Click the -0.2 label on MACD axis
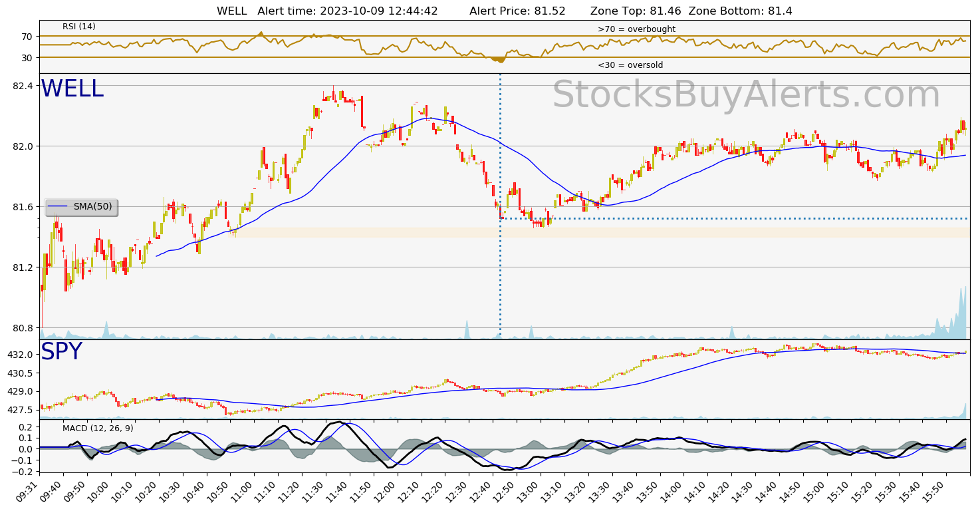980x511 pixels. (22, 471)
